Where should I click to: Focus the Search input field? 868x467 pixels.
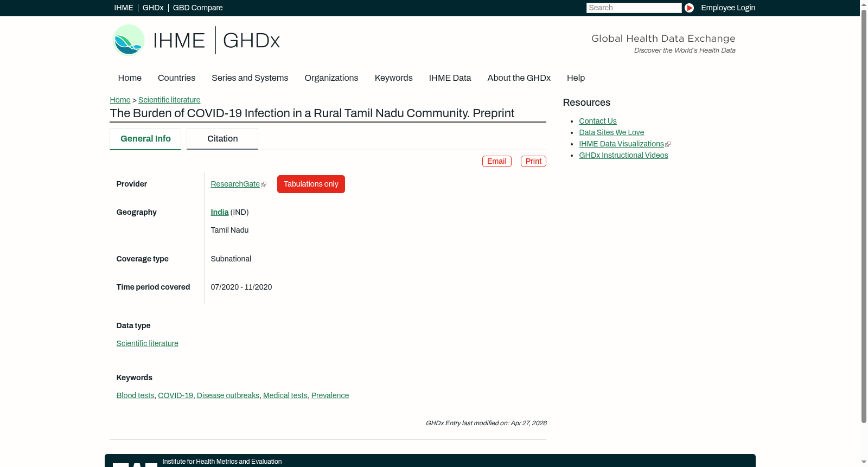634,8
